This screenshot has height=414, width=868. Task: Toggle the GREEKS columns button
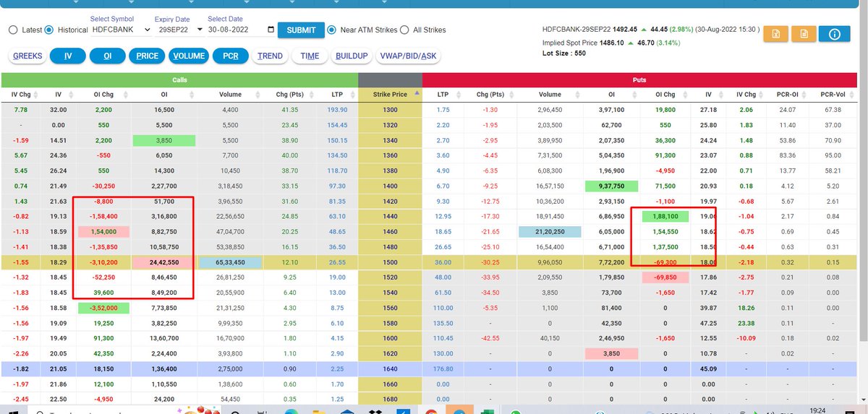pyautogui.click(x=28, y=56)
